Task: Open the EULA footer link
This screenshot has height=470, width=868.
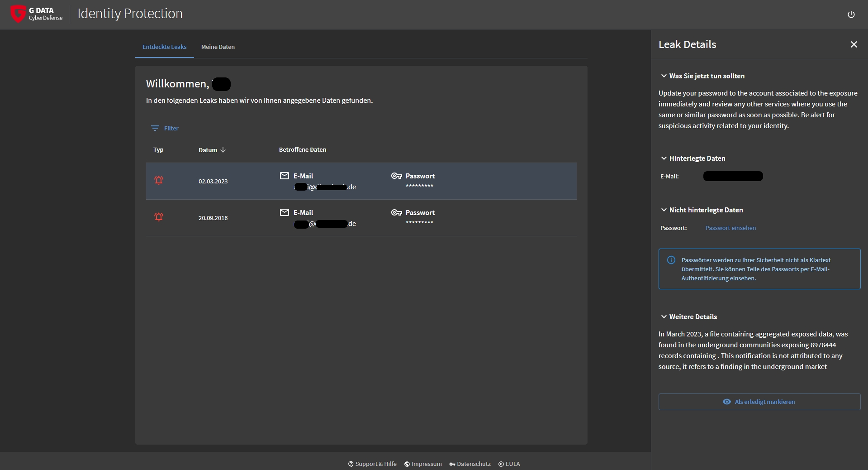Action: [x=509, y=464]
